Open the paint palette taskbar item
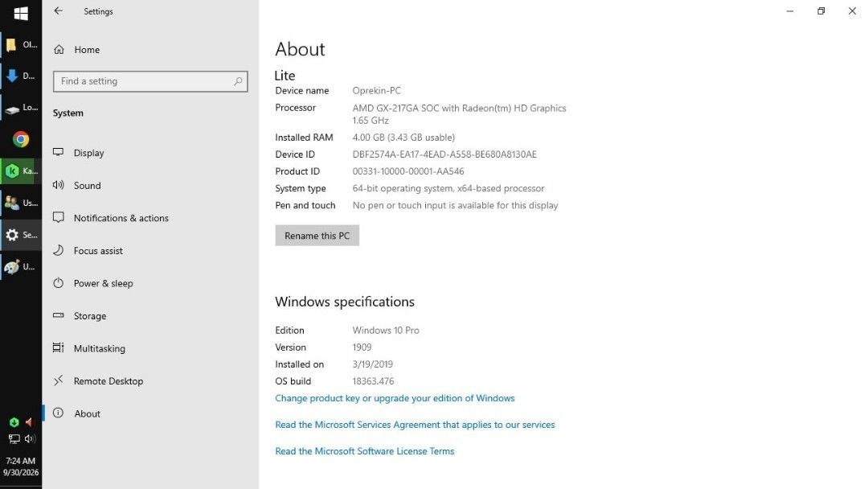 click(x=20, y=267)
